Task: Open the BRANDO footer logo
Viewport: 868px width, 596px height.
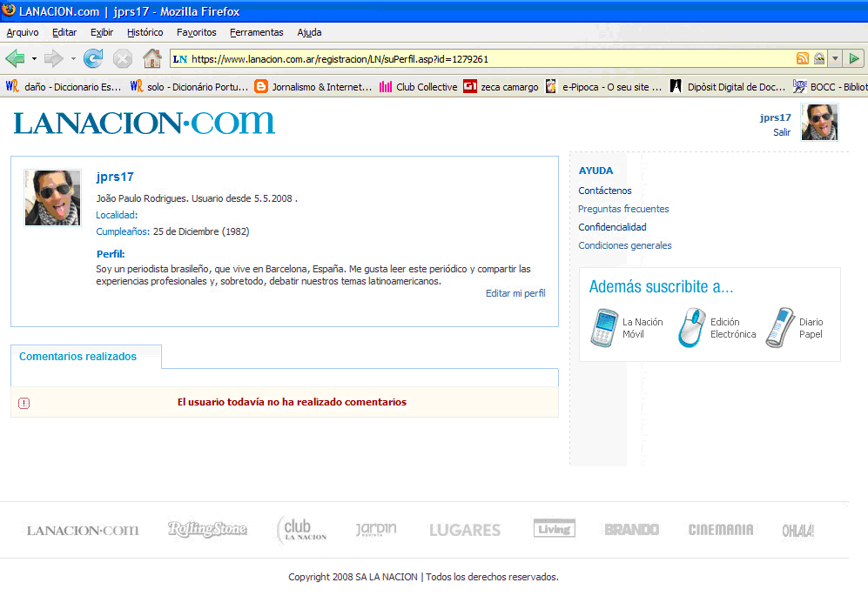Action: click(x=631, y=530)
